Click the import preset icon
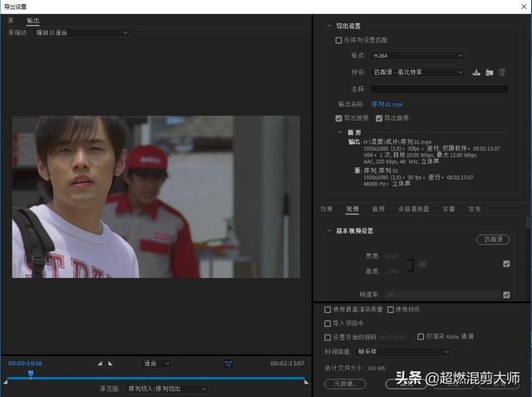532x397 pixels. (x=489, y=72)
